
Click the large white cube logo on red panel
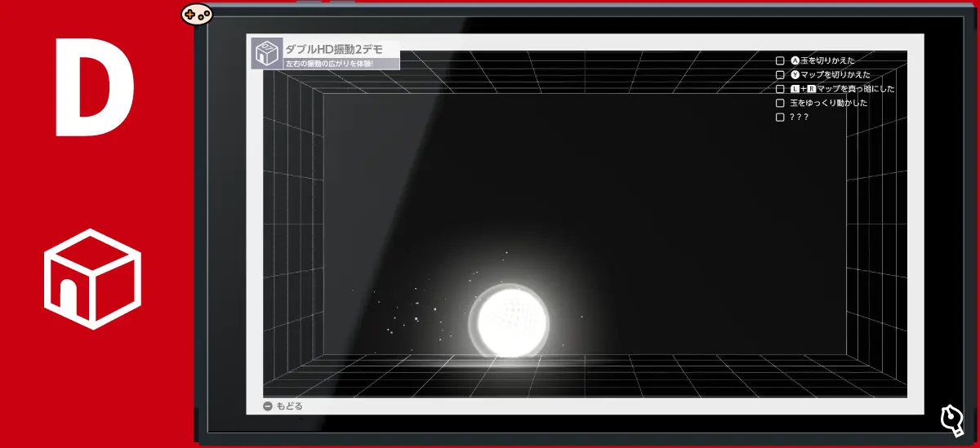[92, 278]
